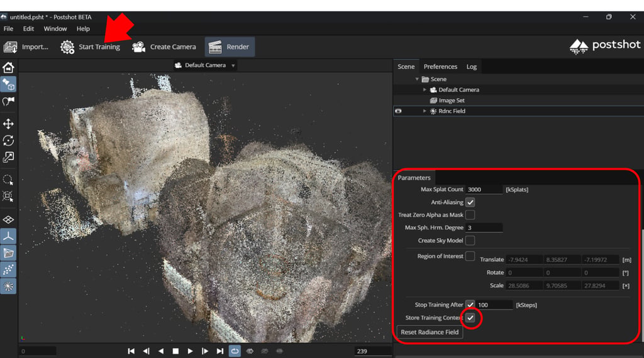Activate the Scale tool icon
This screenshot has height=358, width=644.
pos(8,157)
